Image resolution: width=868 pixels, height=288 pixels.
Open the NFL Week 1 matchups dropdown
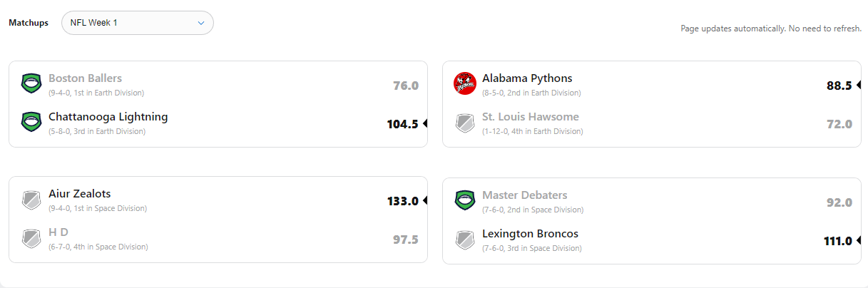[138, 23]
